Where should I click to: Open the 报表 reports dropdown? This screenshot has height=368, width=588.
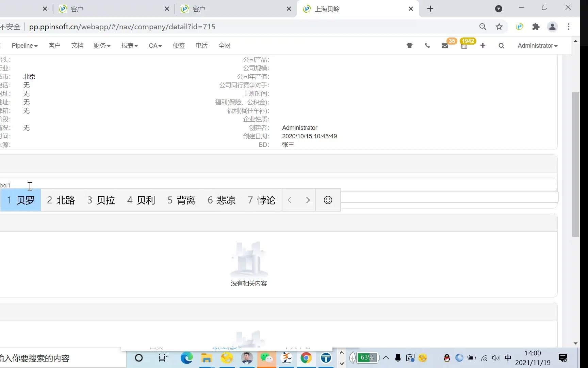pos(129,45)
